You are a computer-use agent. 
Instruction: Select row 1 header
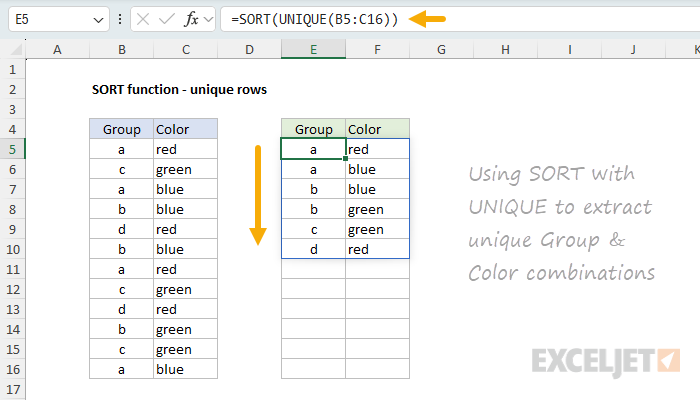click(x=12, y=70)
